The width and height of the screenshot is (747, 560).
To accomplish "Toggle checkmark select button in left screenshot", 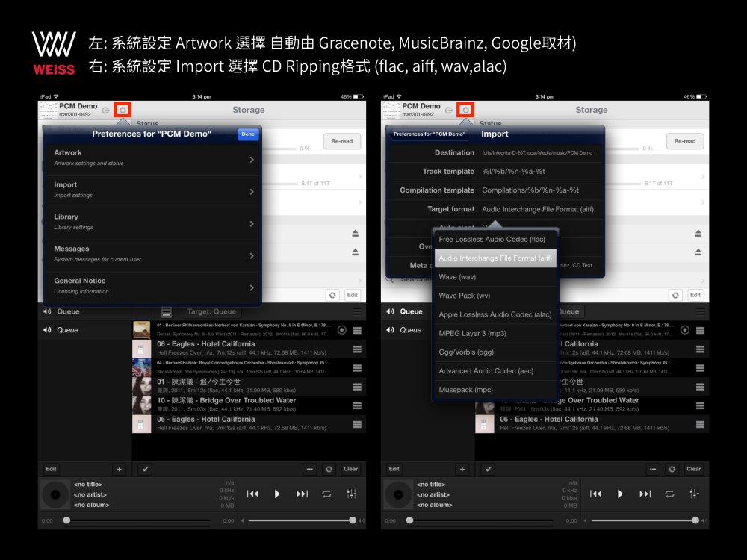I will pos(146,469).
